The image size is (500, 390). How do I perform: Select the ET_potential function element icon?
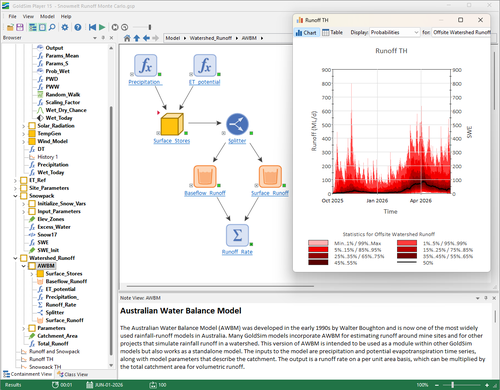pyautogui.click(x=205, y=66)
